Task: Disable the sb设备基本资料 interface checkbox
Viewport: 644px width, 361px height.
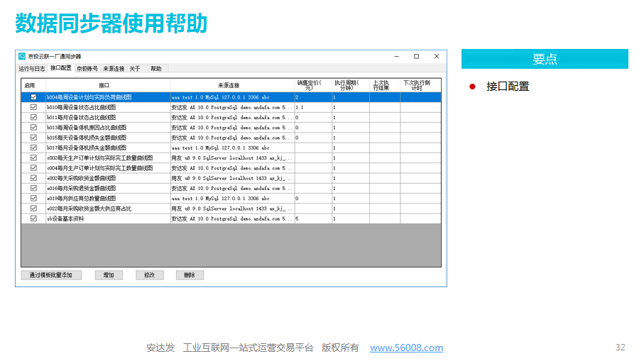Action: pyautogui.click(x=33, y=219)
